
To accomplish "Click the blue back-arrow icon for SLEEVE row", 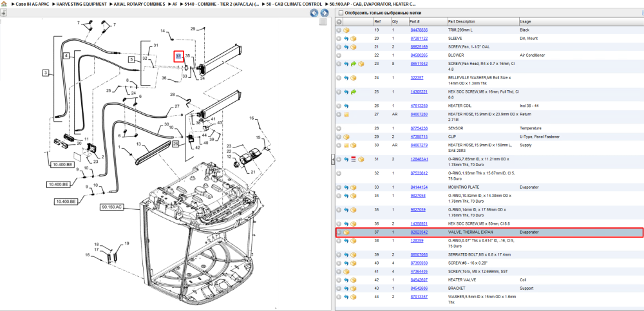I will tap(346, 39).
